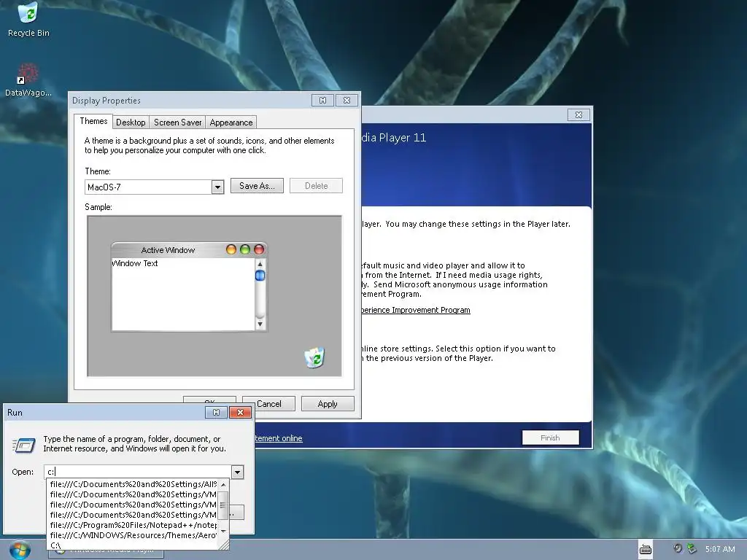Close the Display Properties window

point(347,101)
